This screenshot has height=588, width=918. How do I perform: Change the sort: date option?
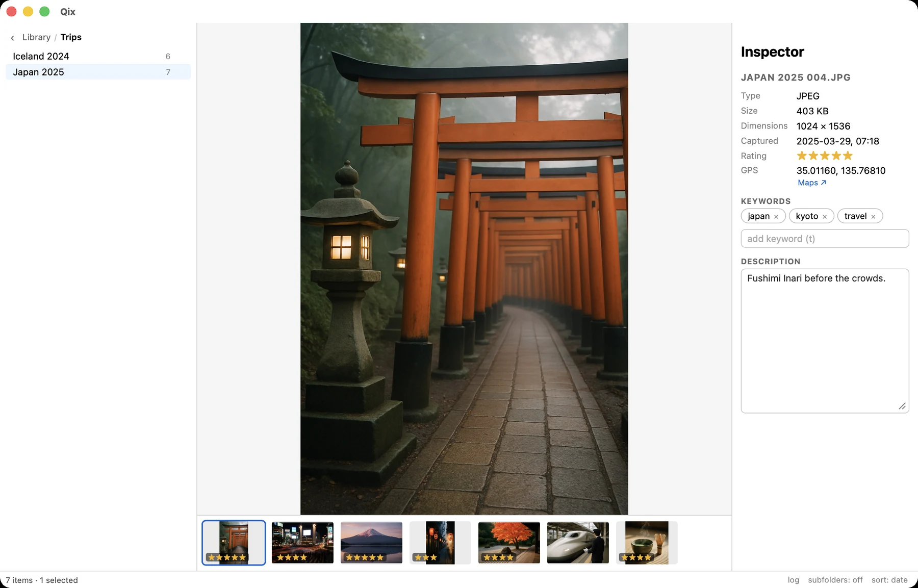tap(889, 580)
